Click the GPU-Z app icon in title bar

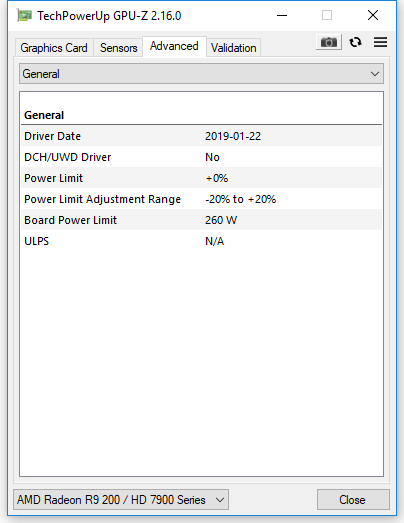tap(25, 15)
